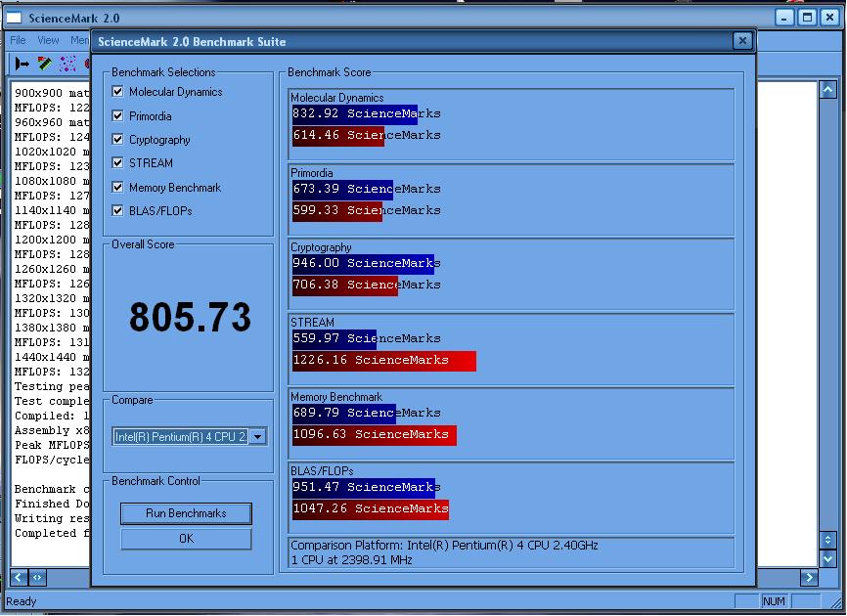Screen dimensions: 847x616
Task: Open the View menu in ScienceMark window
Action: 48,40
